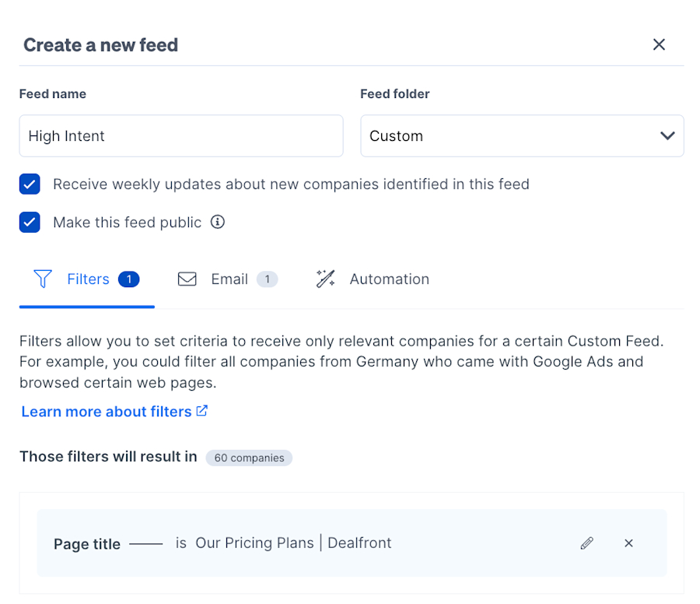Open the Automation tab
The image size is (700, 604).
coord(389,279)
